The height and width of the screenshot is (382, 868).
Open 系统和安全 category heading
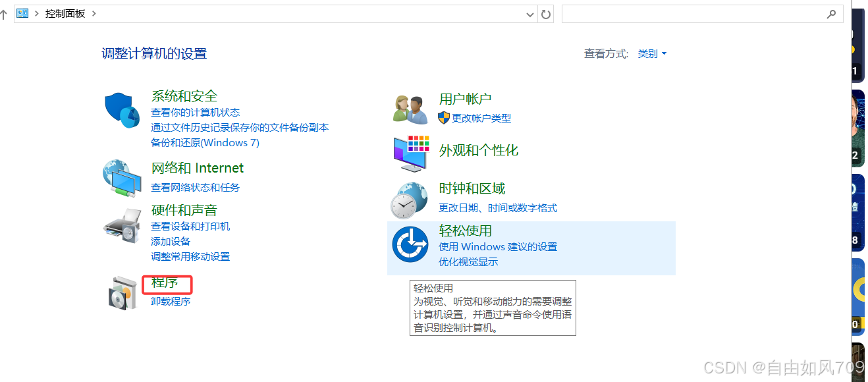click(x=184, y=96)
